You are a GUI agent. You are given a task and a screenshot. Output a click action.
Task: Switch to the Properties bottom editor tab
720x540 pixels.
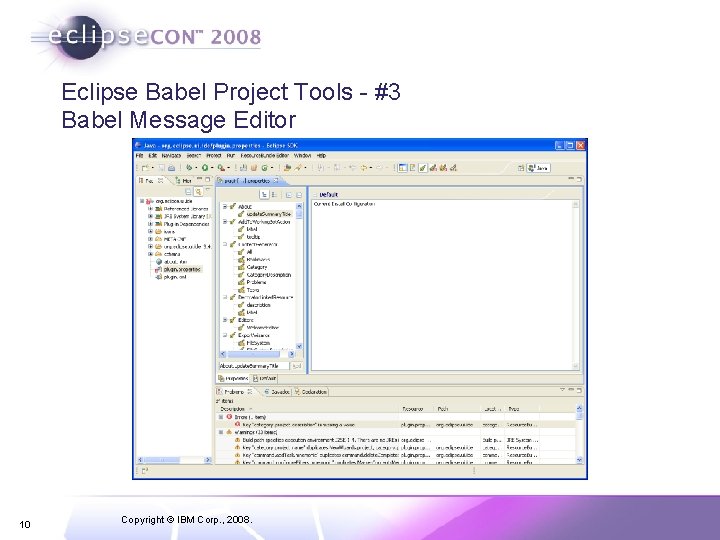[x=233, y=378]
